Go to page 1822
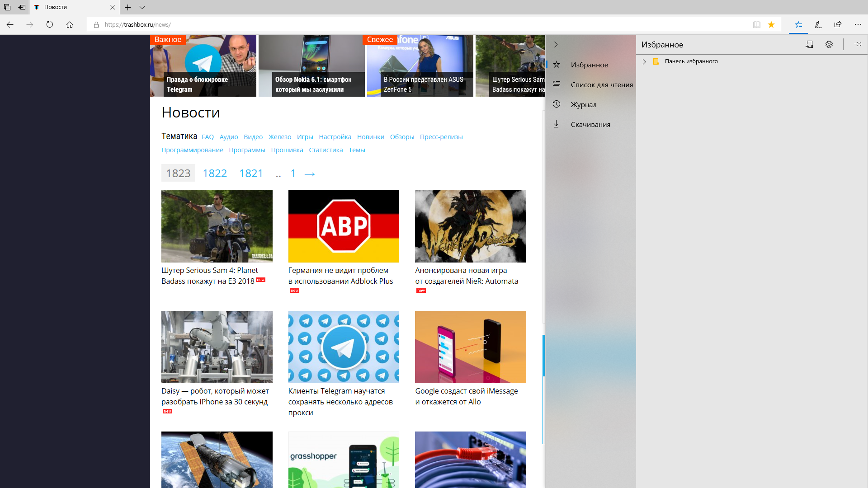 [215, 173]
